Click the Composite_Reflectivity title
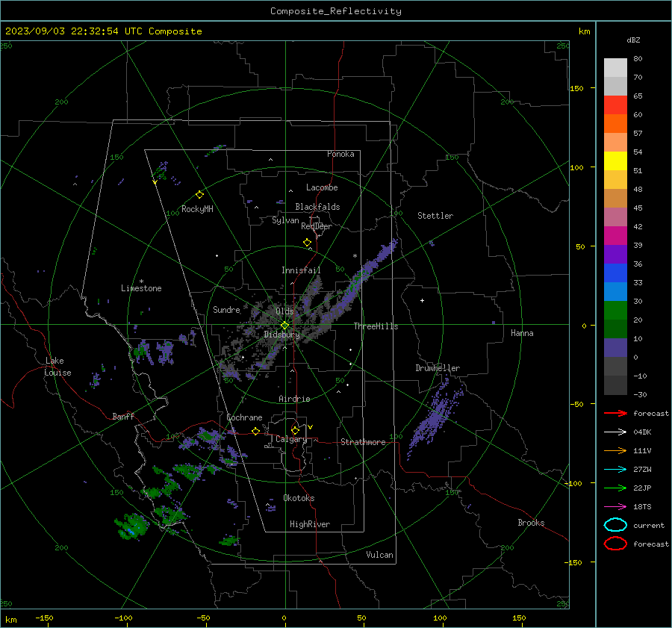The image size is (672, 628). [x=335, y=11]
